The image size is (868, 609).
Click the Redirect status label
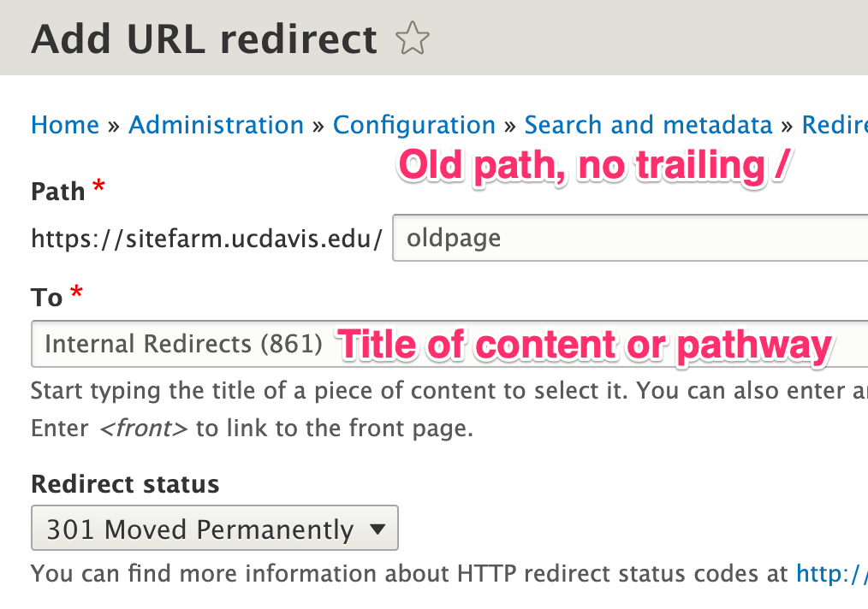pyautogui.click(x=125, y=483)
